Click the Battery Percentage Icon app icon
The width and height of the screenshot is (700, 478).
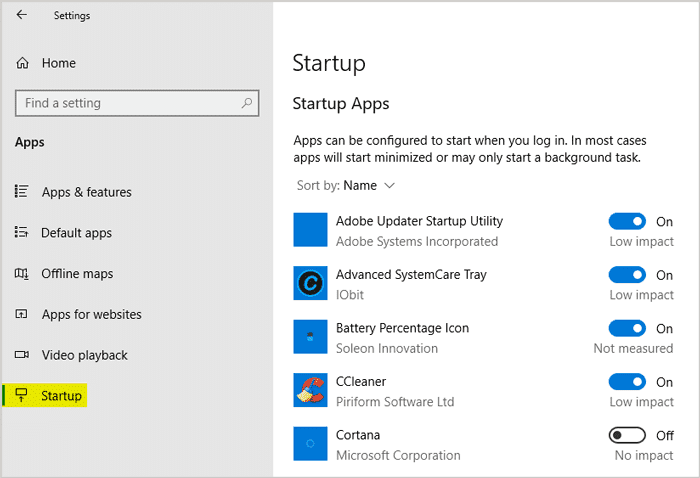tap(310, 337)
